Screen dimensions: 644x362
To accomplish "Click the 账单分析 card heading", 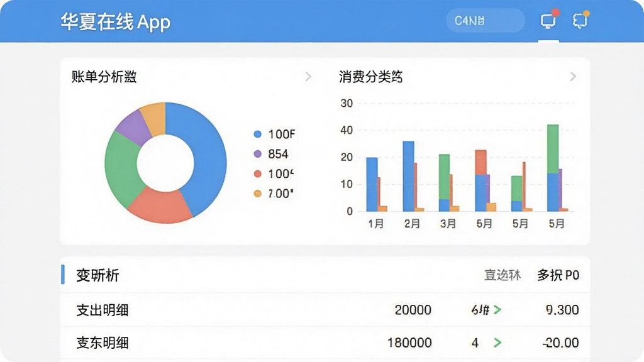I will [104, 77].
